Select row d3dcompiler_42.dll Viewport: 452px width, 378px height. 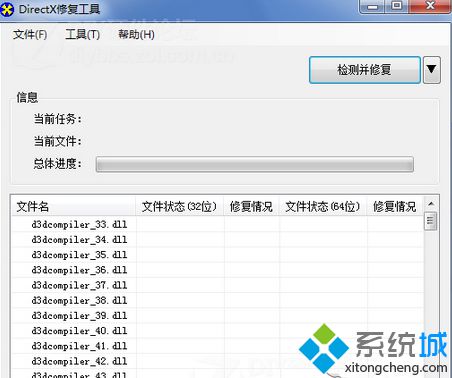click(218, 361)
